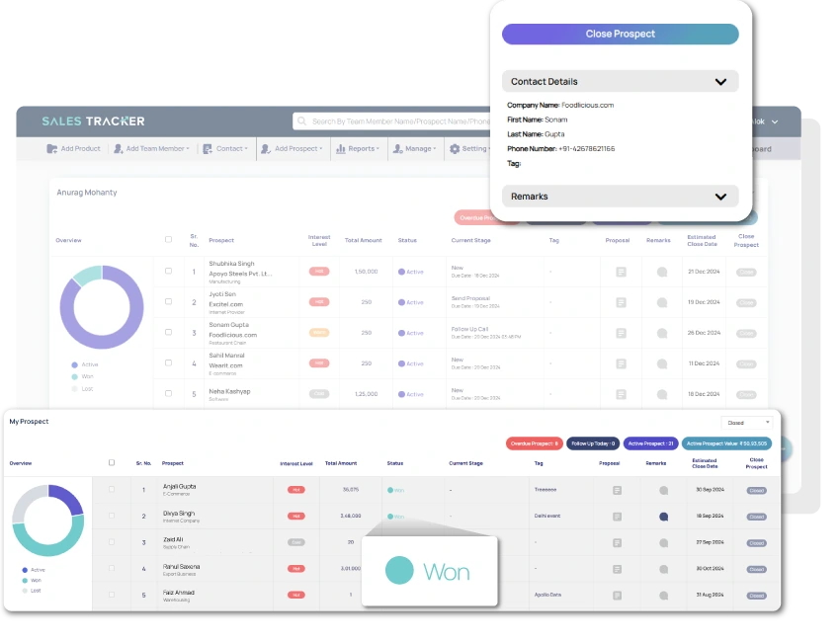Click the search magnifier icon

click(302, 121)
